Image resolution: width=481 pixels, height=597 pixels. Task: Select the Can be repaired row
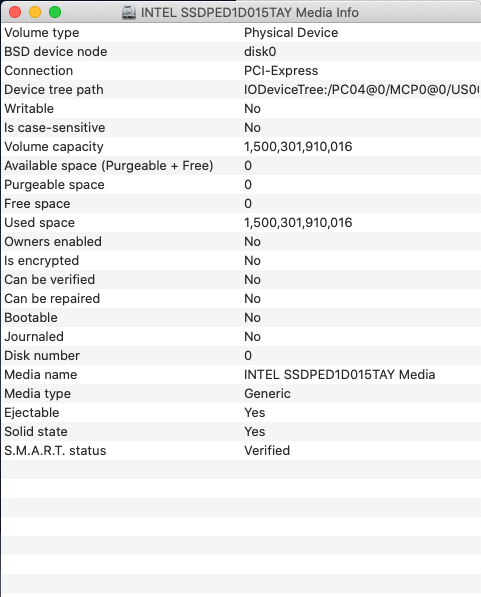241,298
